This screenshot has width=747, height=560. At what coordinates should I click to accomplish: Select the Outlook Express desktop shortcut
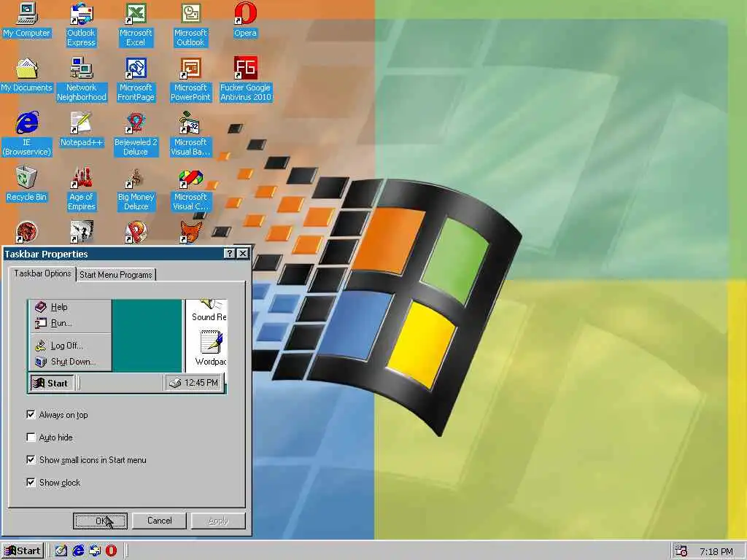coord(81,25)
